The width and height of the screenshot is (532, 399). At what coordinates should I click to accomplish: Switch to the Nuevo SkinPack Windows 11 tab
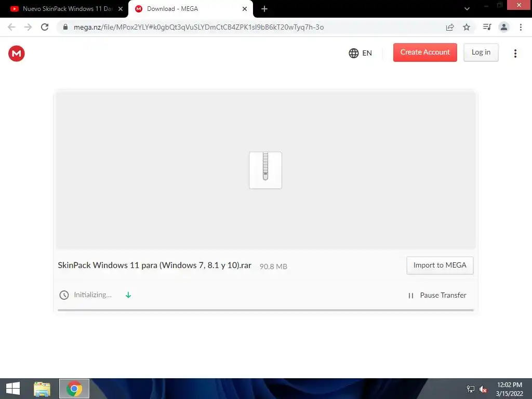pyautogui.click(x=66, y=9)
